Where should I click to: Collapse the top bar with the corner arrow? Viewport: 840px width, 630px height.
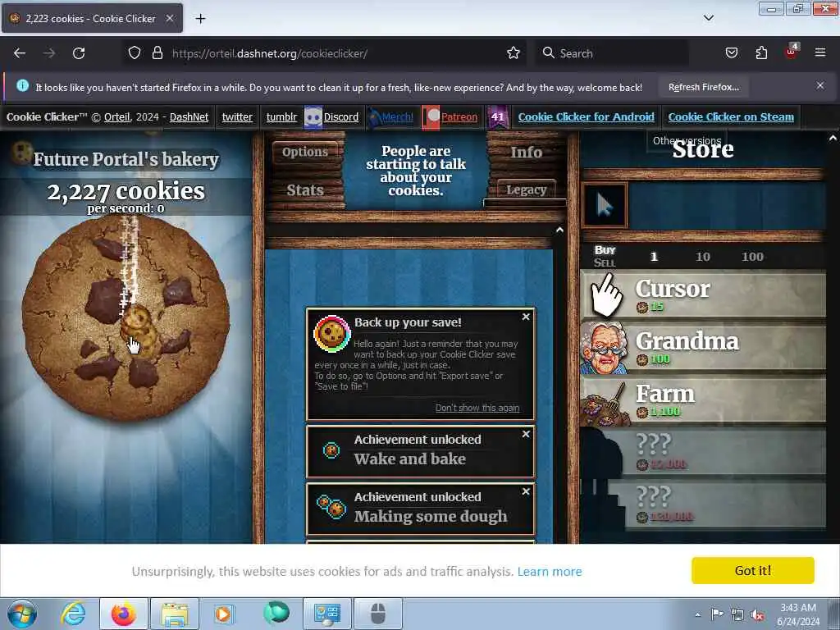[833, 138]
